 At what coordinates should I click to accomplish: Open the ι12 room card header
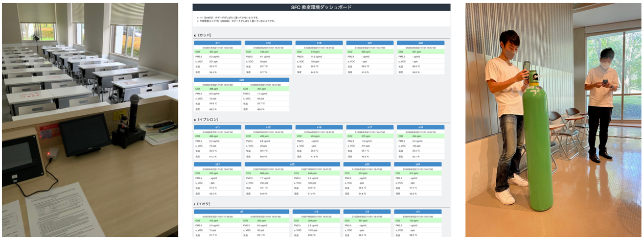click(316, 211)
